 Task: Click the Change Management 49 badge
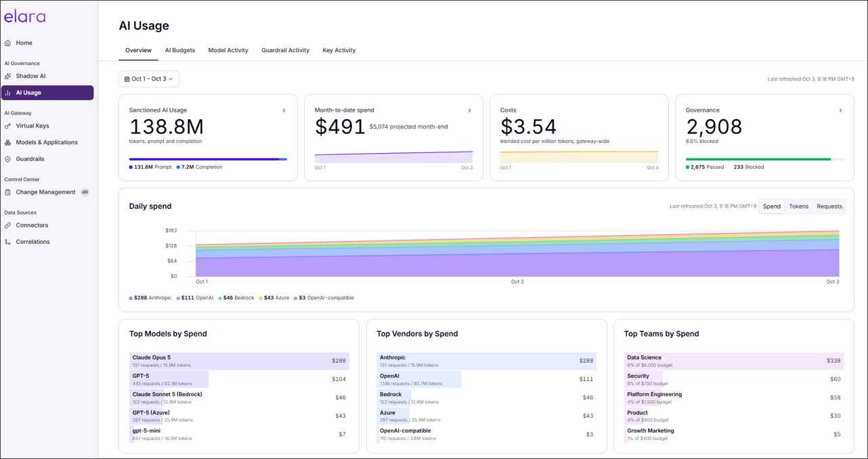[85, 192]
